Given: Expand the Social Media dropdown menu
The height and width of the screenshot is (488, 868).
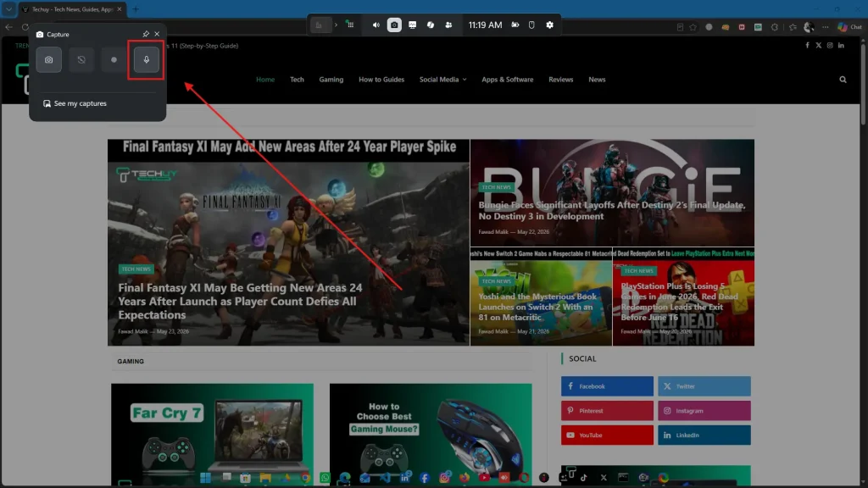Looking at the screenshot, I should tap(442, 80).
